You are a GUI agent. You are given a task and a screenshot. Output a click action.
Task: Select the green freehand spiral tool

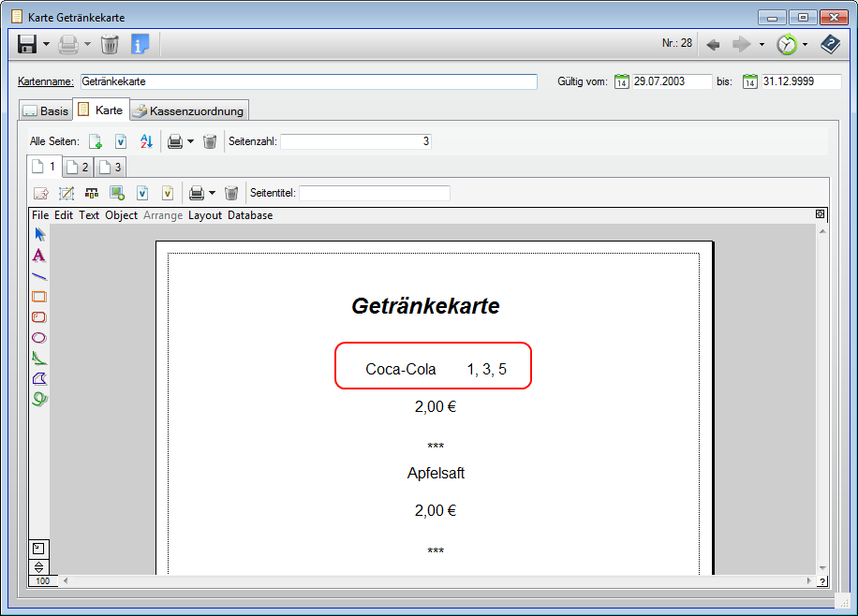coord(38,399)
